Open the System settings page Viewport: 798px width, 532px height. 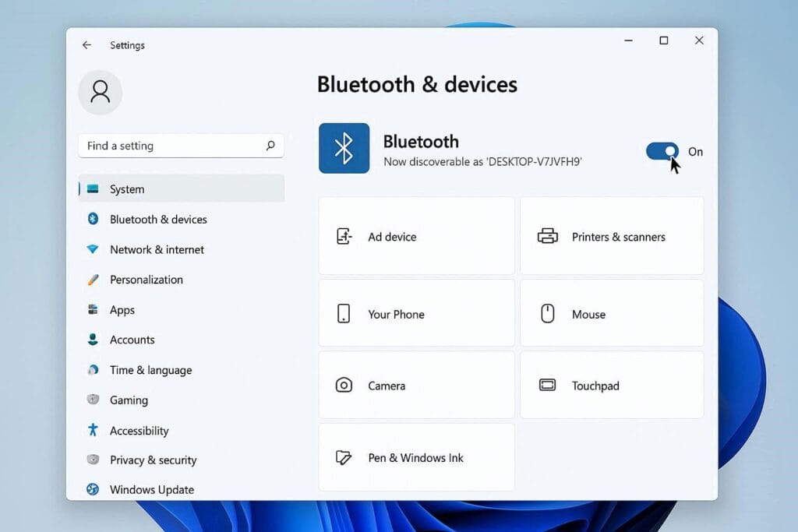tap(127, 189)
